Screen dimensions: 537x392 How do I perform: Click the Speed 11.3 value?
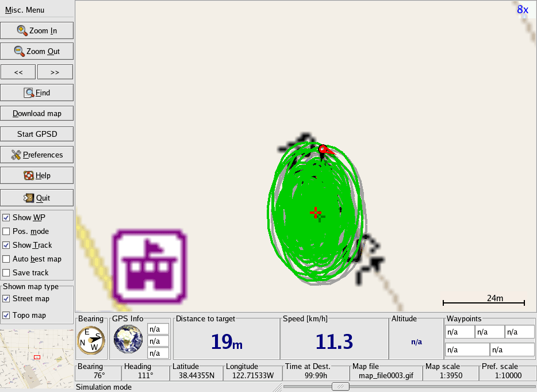click(x=334, y=341)
